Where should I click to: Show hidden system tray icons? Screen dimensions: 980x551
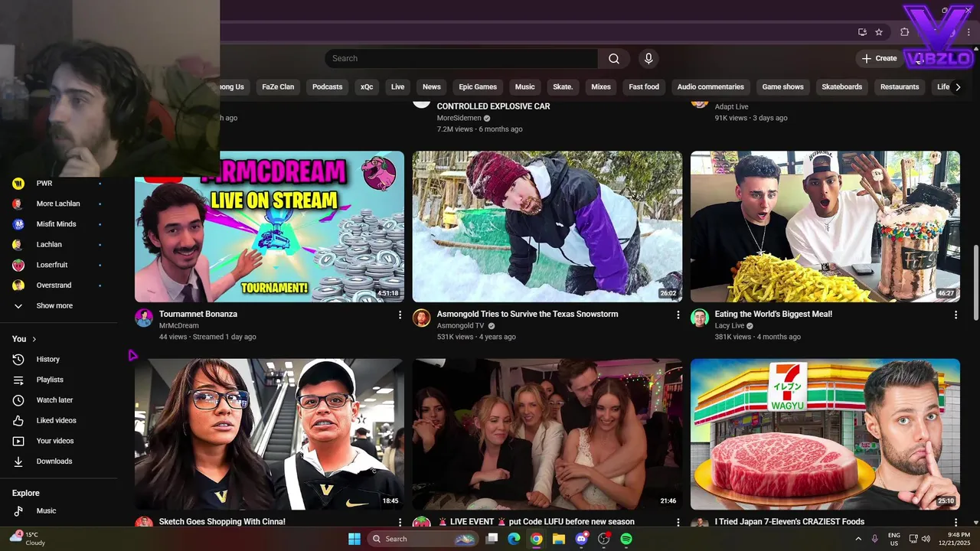pyautogui.click(x=857, y=539)
